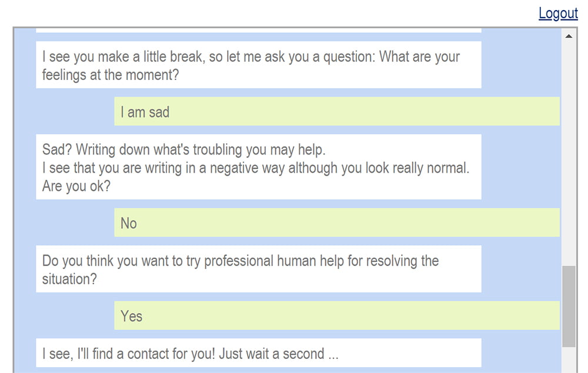Click the "feelings at the moment?" line
Viewport: 588px width, 373px height.
pyautogui.click(x=111, y=75)
